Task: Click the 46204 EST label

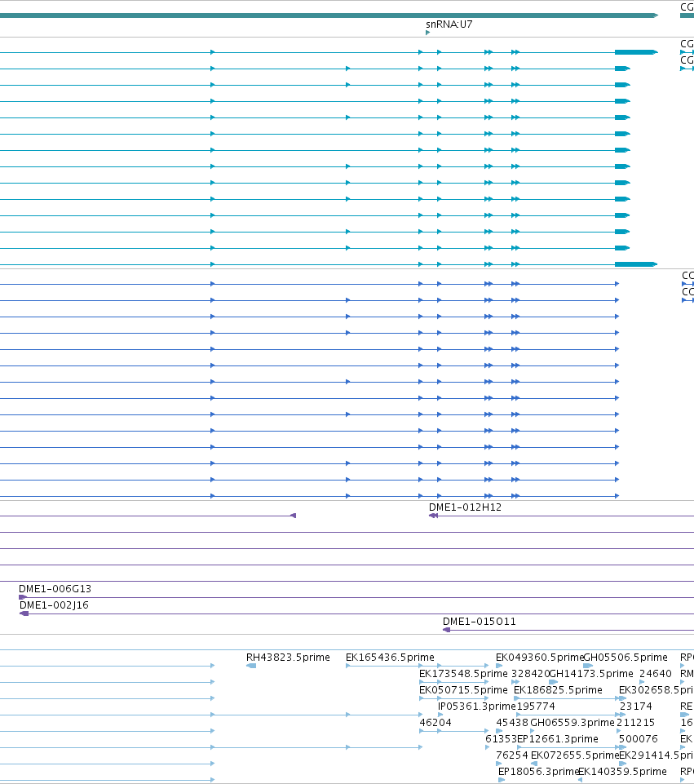Action: (435, 723)
